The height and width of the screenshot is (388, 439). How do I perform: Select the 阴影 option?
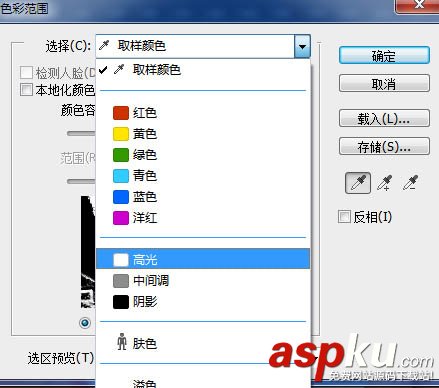pyautogui.click(x=203, y=302)
